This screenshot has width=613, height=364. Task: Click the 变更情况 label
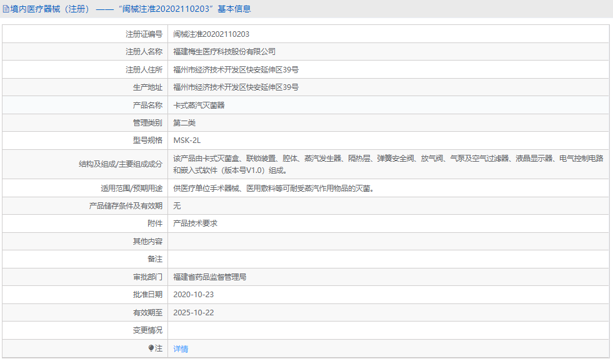pyautogui.click(x=147, y=330)
